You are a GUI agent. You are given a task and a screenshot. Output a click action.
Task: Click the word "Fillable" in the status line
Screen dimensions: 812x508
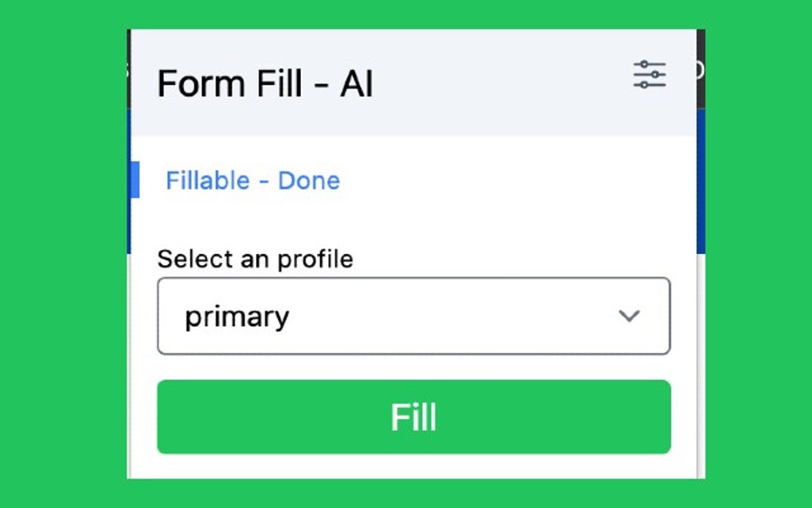208,181
